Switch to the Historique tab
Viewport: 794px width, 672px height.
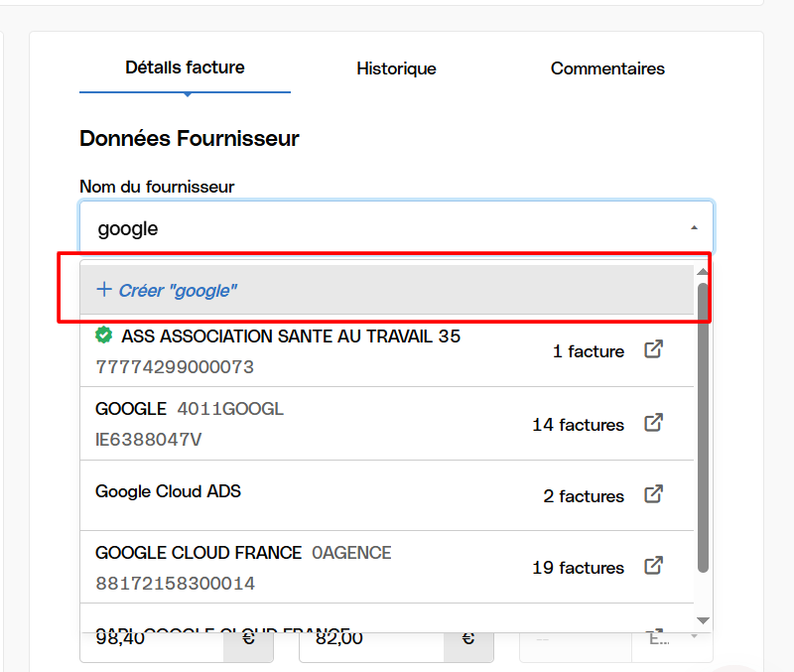[x=396, y=68]
